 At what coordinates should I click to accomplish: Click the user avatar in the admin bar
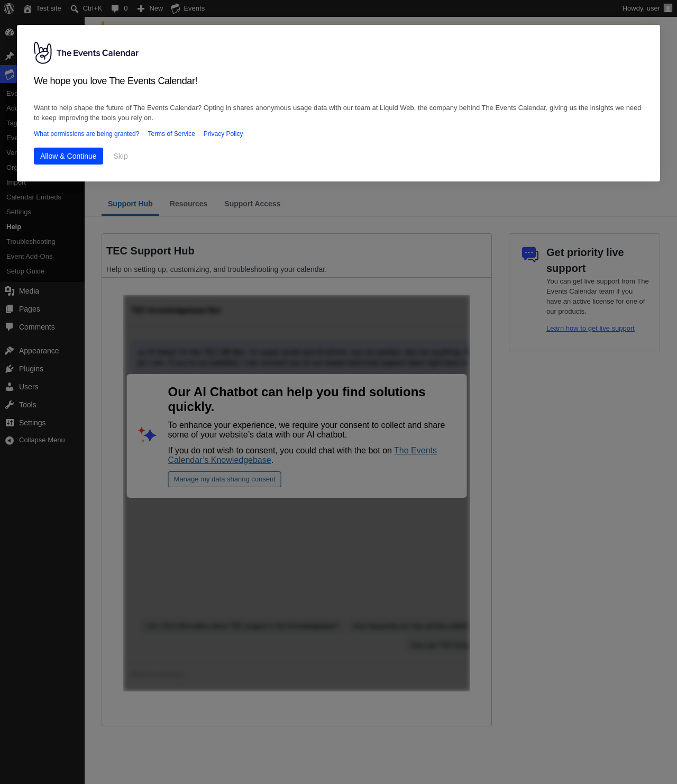click(x=668, y=8)
